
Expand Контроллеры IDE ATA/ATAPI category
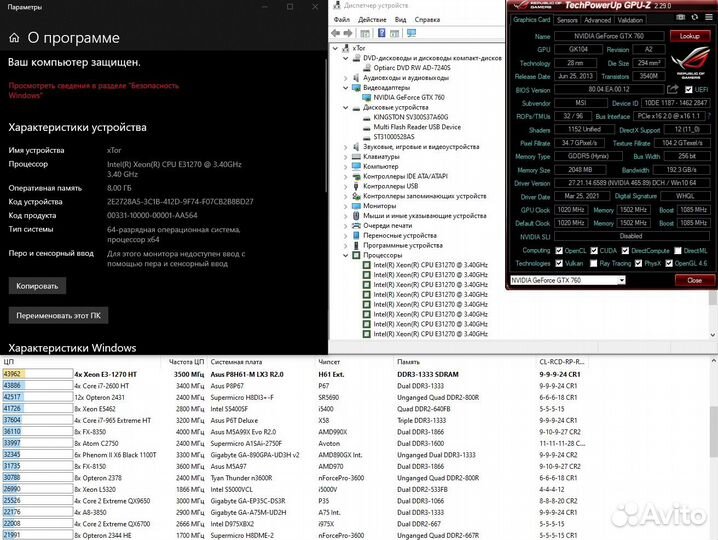click(346, 176)
